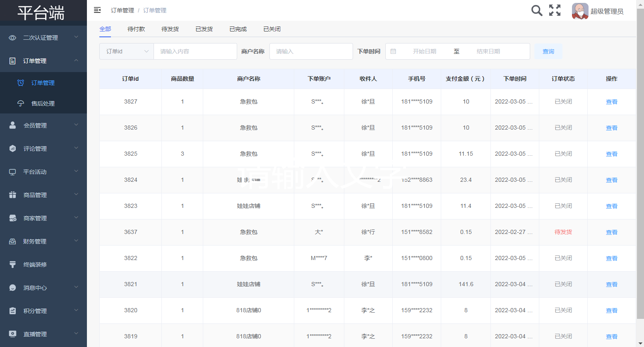Image resolution: width=644 pixels, height=347 pixels.
Task: Collapse sidebar with hamburger menu icon
Action: pos(97,10)
